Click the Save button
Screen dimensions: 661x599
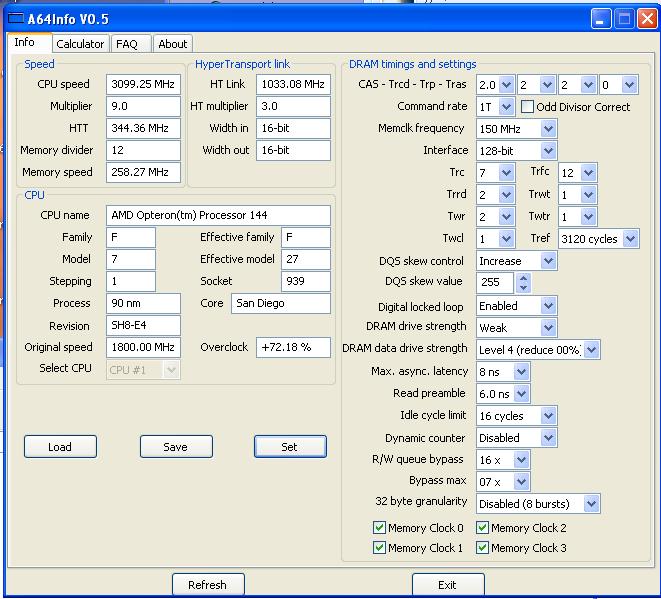tap(176, 447)
